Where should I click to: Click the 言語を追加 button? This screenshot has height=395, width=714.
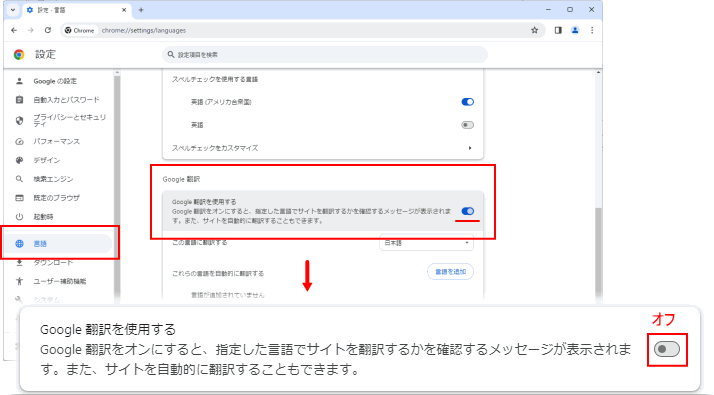click(450, 272)
